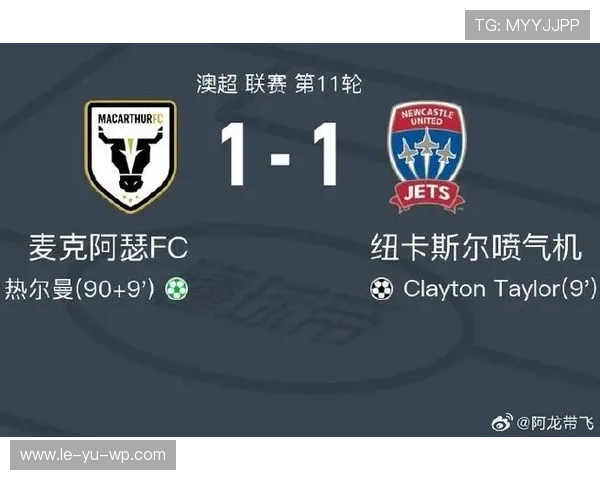Click the 澳超 联赛 第11轮 header
This screenshot has height=480, width=600.
pos(279,83)
